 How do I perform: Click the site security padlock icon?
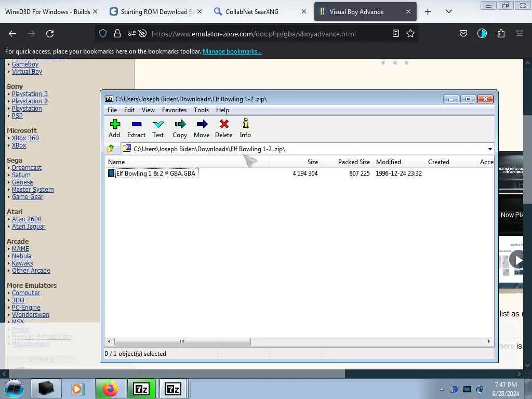[x=117, y=33]
